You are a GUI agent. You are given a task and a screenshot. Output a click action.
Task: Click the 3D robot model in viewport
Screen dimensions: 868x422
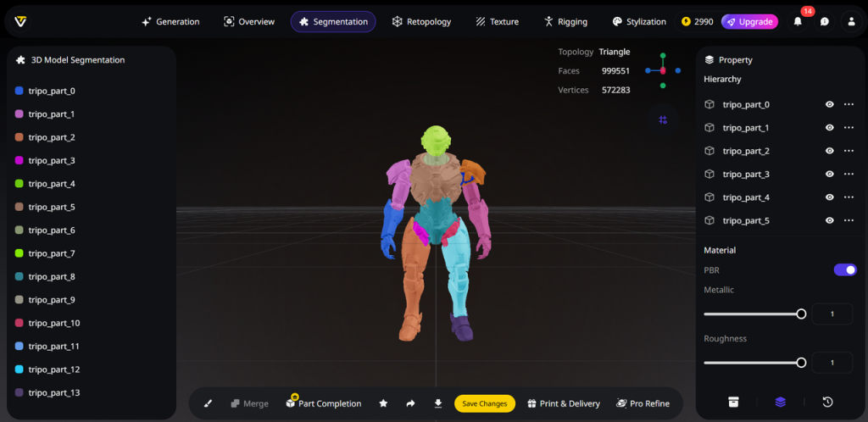(x=436, y=232)
